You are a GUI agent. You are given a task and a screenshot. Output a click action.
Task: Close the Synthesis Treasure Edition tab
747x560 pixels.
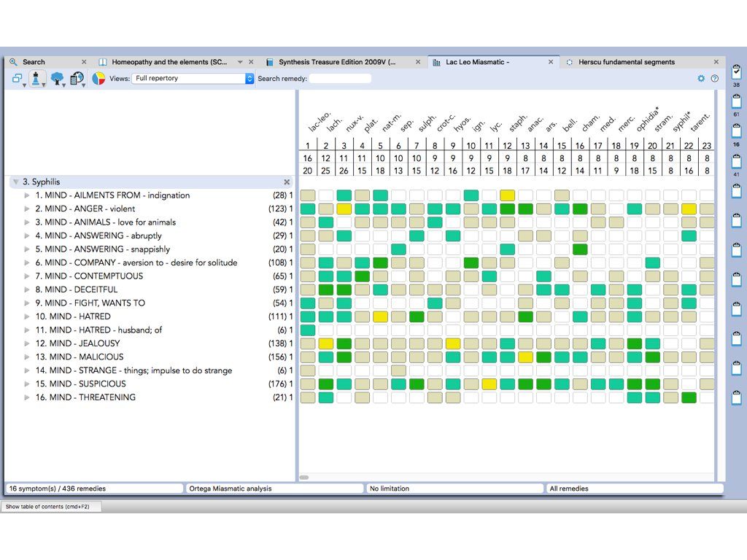click(418, 62)
